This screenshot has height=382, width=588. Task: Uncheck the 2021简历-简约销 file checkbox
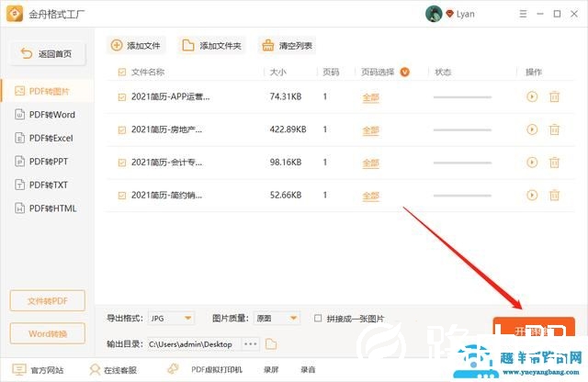tap(122, 196)
